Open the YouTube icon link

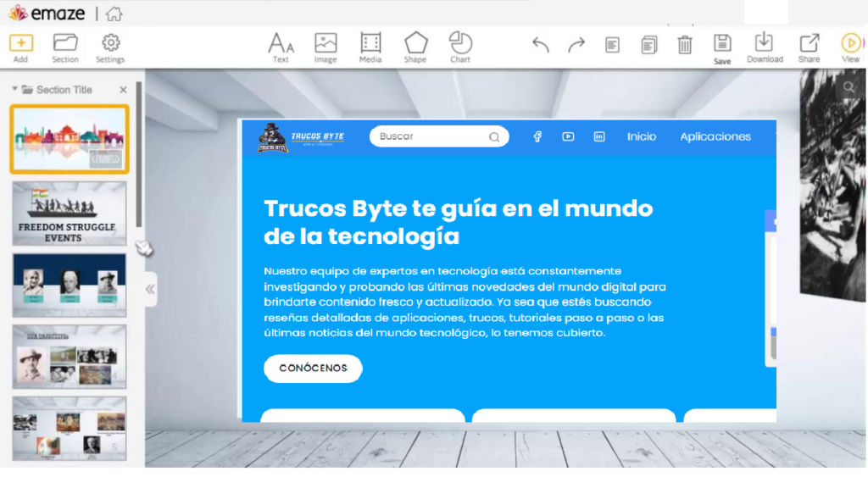pyautogui.click(x=568, y=136)
